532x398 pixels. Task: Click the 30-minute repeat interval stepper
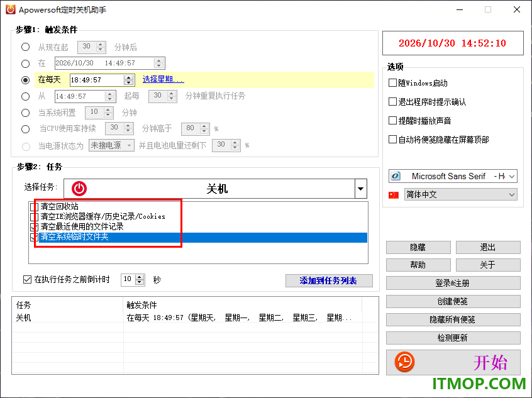171,96
